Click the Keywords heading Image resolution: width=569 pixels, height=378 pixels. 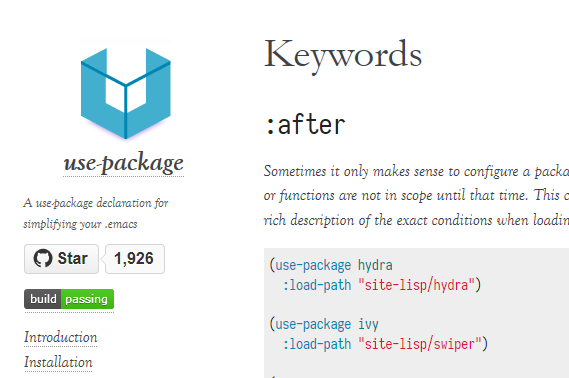(x=343, y=55)
